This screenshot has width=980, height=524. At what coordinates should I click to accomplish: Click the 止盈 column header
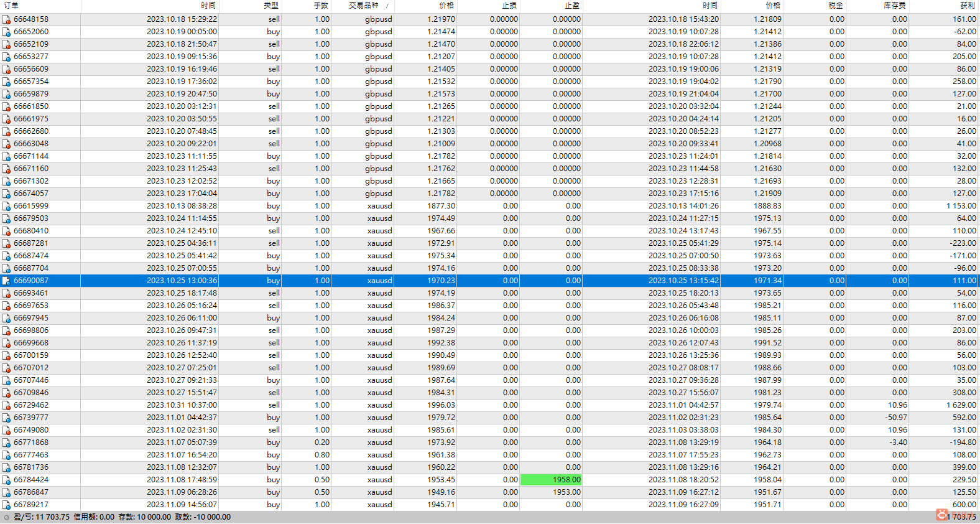573,6
